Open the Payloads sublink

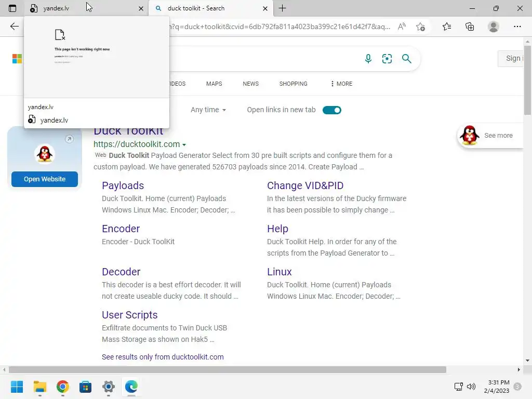coord(123,185)
